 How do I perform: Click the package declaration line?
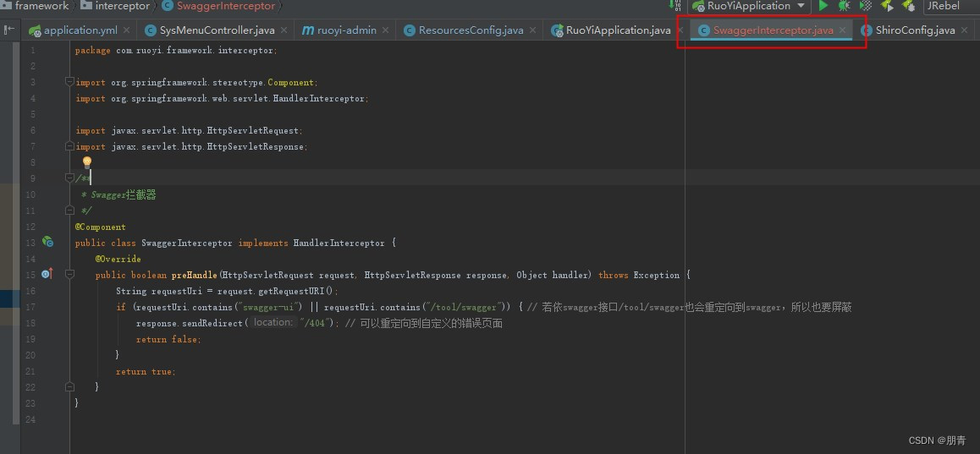tap(176, 50)
